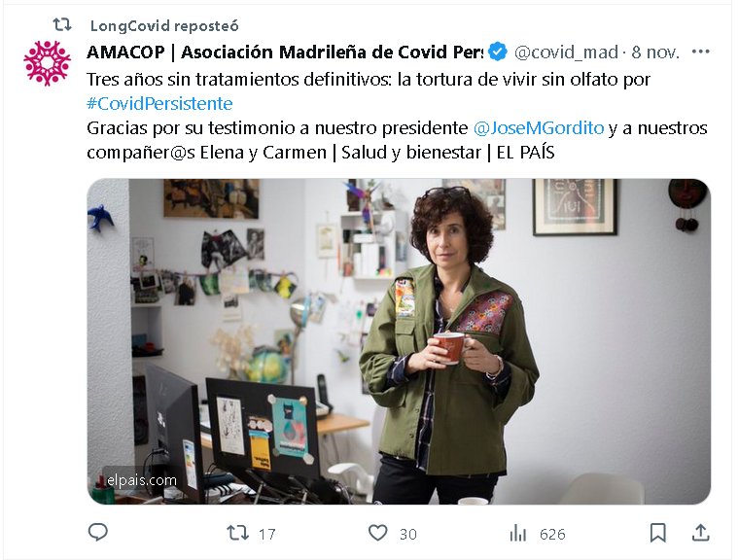The image size is (739, 560).
Task: Like the tweet with the heart icon
Action: (x=377, y=533)
